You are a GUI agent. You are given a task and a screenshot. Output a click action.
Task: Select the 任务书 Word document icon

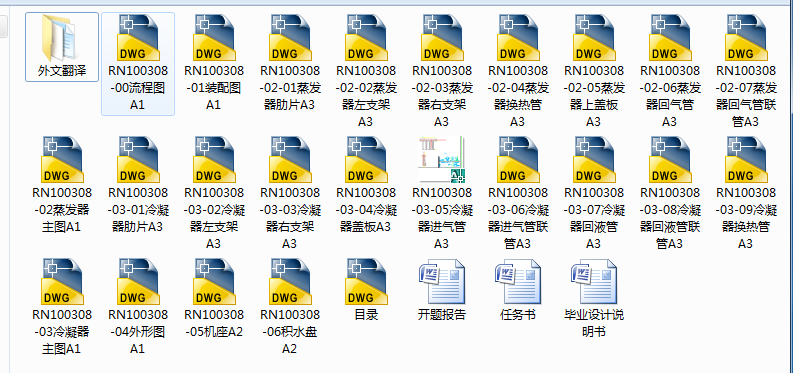[x=517, y=282]
